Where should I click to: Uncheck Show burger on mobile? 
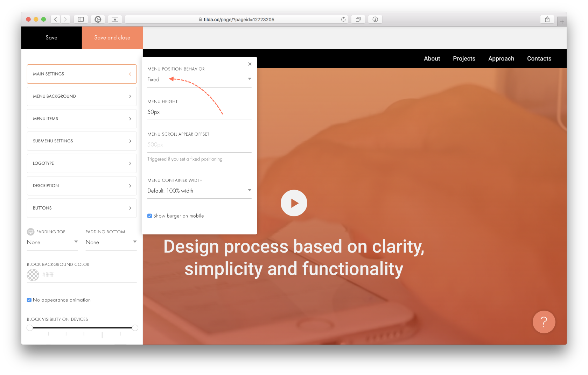pyautogui.click(x=149, y=216)
